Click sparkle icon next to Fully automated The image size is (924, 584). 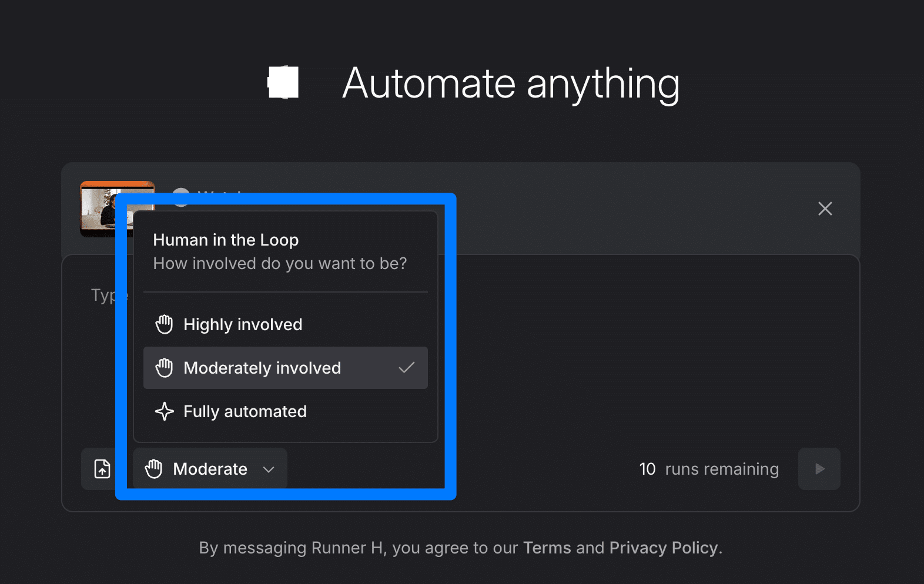point(164,411)
